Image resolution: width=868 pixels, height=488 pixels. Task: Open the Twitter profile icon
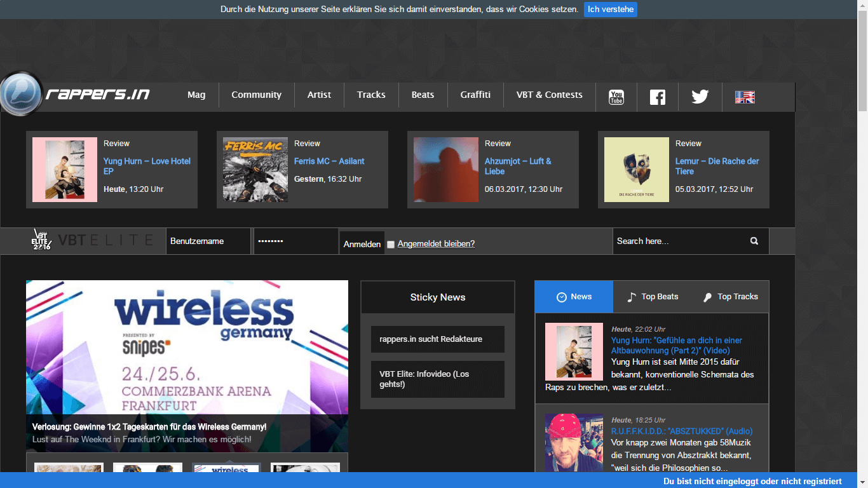(700, 97)
